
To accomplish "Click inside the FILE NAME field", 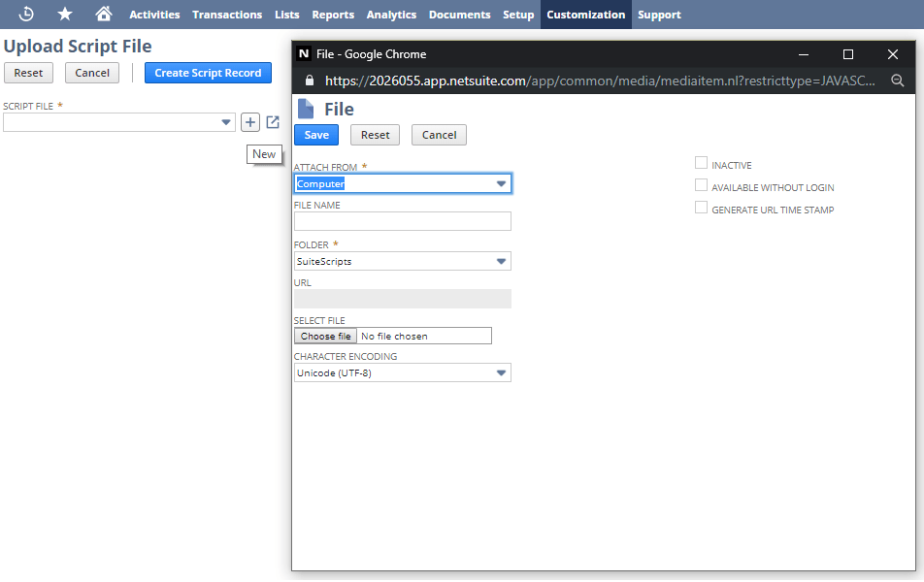I will pyautogui.click(x=402, y=221).
